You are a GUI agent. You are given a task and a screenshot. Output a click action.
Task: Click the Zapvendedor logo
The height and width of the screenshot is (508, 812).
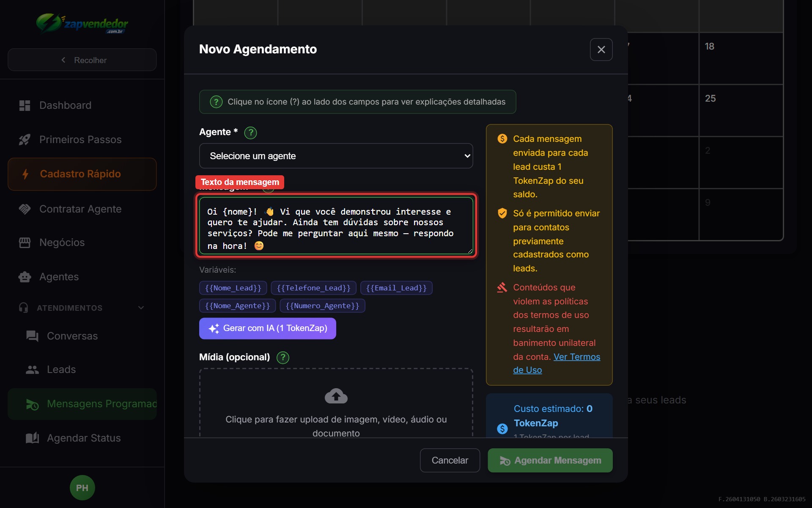(x=82, y=24)
